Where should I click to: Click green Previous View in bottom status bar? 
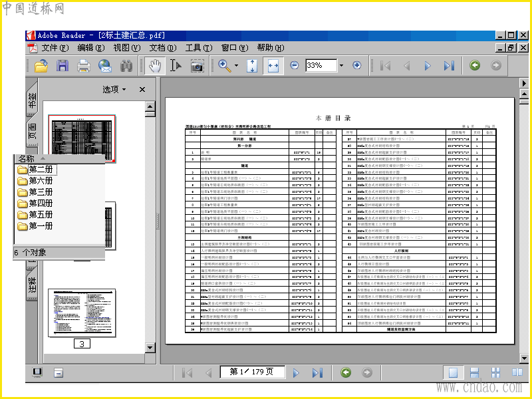346,372
